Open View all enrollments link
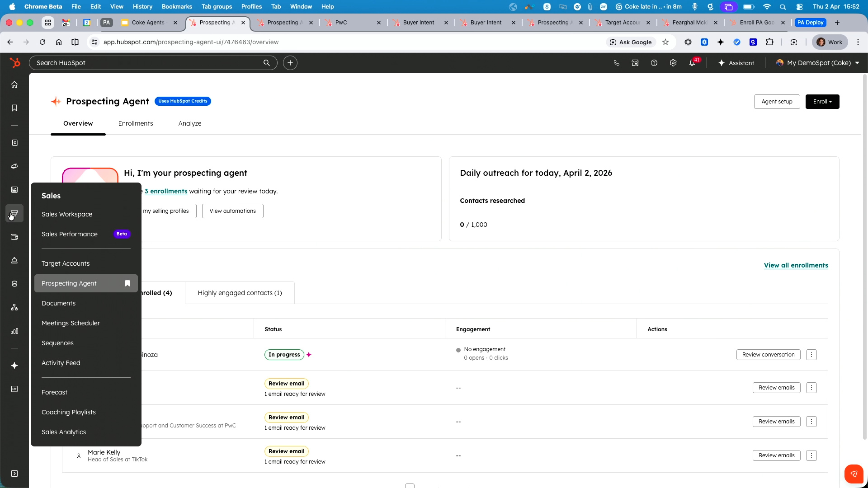This screenshot has width=868, height=488. 796,265
